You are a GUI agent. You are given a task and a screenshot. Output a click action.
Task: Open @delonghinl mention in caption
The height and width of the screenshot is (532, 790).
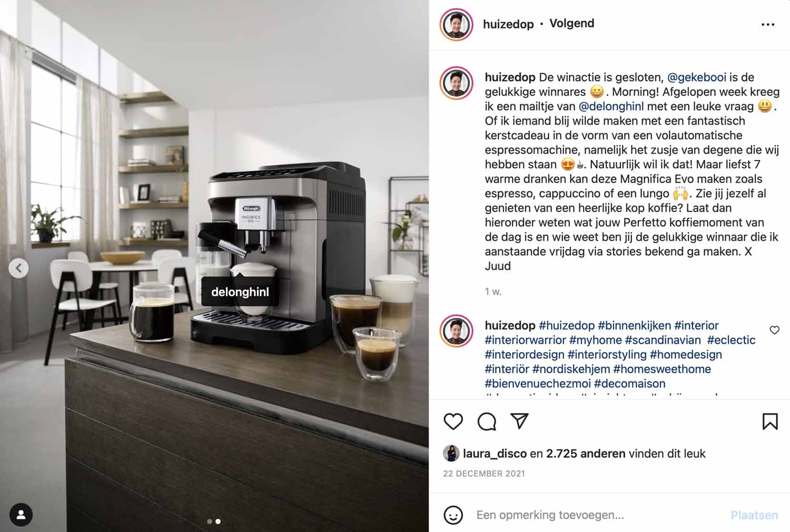pyautogui.click(x=611, y=106)
